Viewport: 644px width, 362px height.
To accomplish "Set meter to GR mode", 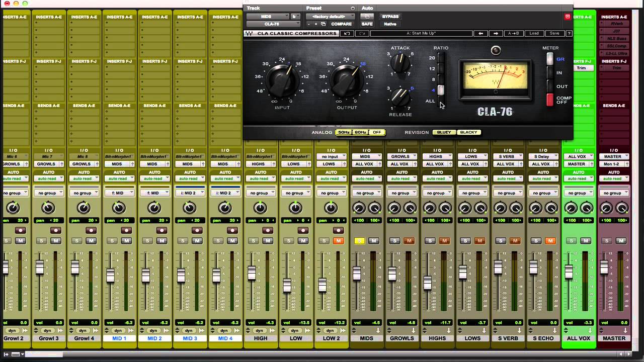I will 550,59.
